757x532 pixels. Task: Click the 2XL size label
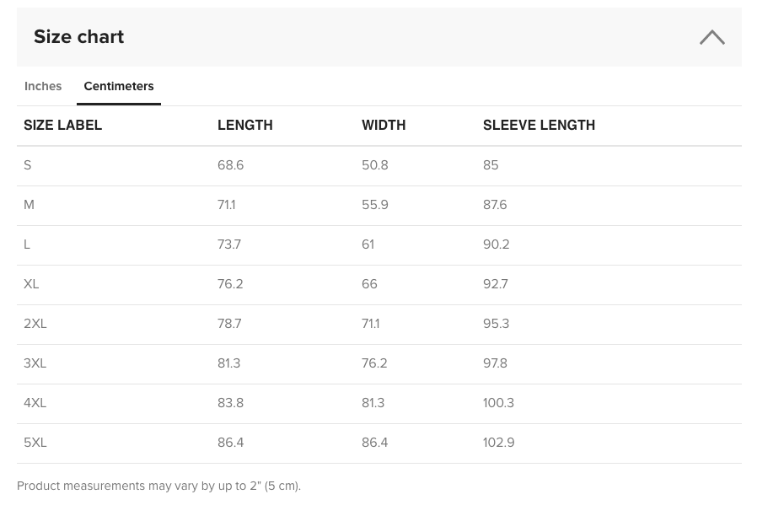pyautogui.click(x=35, y=324)
